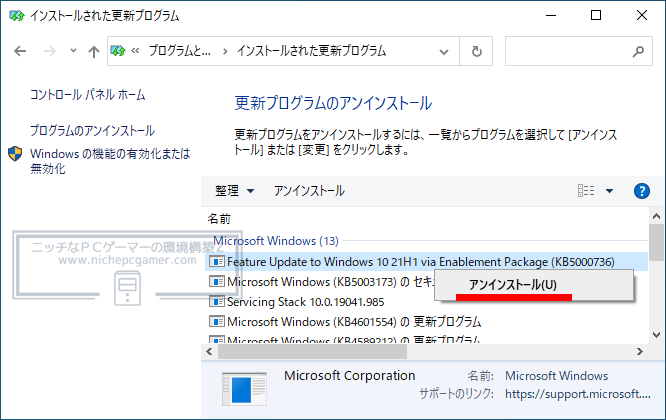Image resolution: width=666 pixels, height=420 pixels.
Task: Expand the address bar history dropdown
Action: click(444, 52)
